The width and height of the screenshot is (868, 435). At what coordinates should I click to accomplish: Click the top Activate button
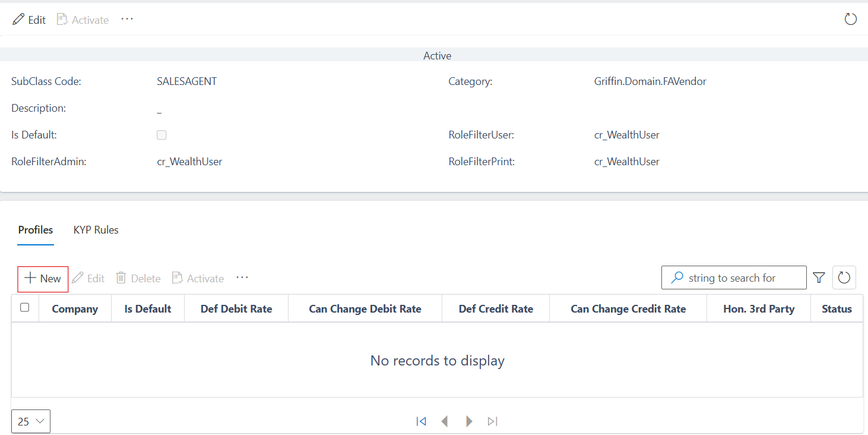[x=83, y=20]
